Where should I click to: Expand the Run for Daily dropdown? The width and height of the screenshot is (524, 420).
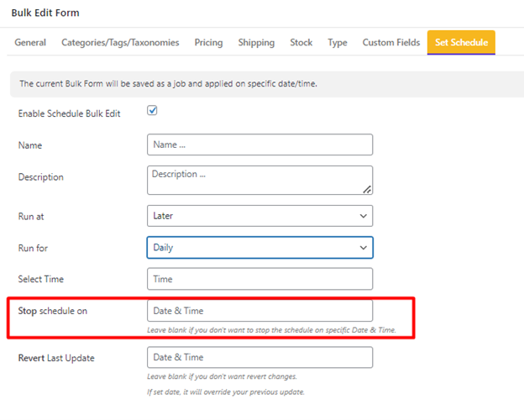click(259, 248)
